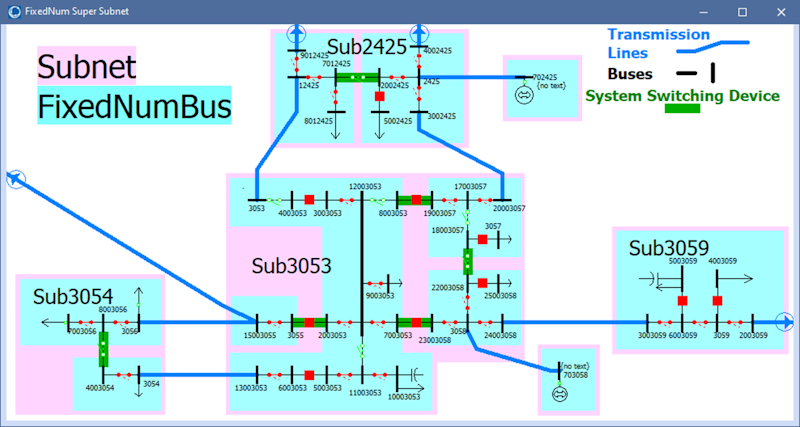This screenshot has height=427, width=800.
Task: Toggle the red breaker beside bus 3057
Action: 482,240
